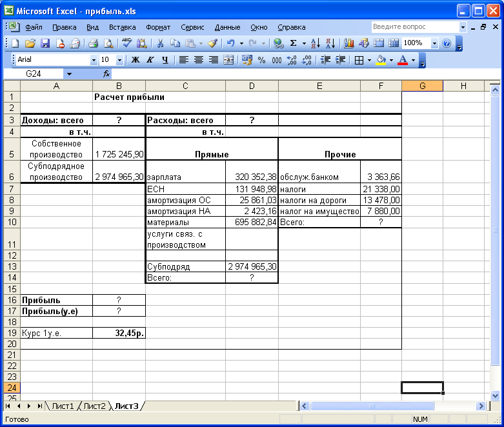Toggle Underline formatting (Ч)
This screenshot has height=427, width=504.
click(165, 60)
